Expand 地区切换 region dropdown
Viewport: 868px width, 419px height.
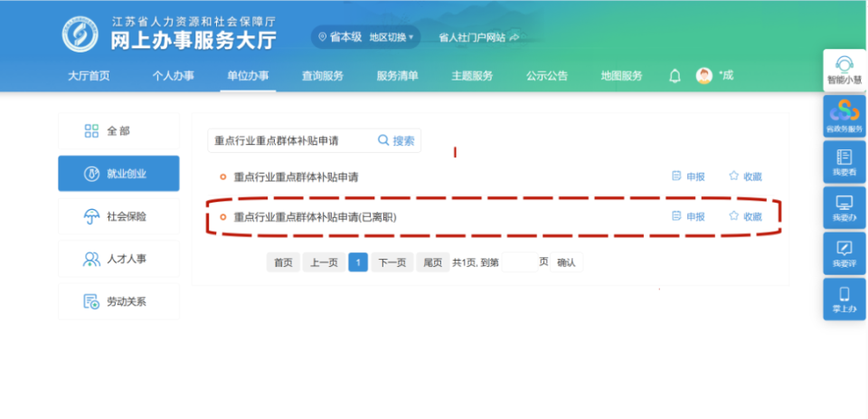tap(392, 37)
